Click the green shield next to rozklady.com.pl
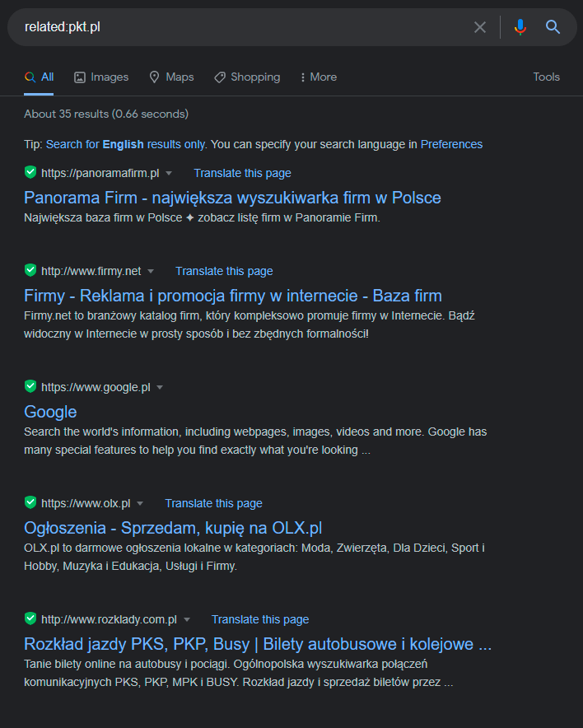 (x=30, y=618)
